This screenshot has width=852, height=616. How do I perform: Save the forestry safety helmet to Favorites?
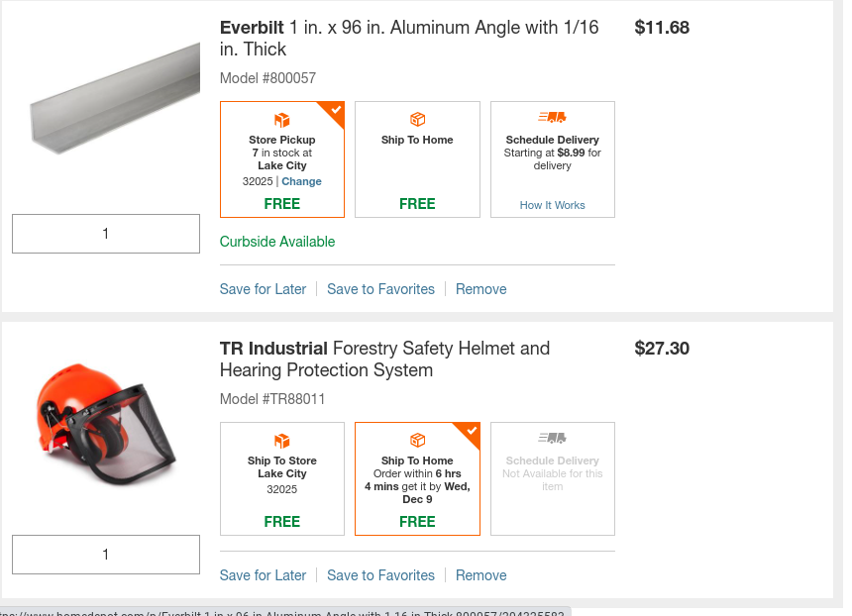click(x=380, y=575)
